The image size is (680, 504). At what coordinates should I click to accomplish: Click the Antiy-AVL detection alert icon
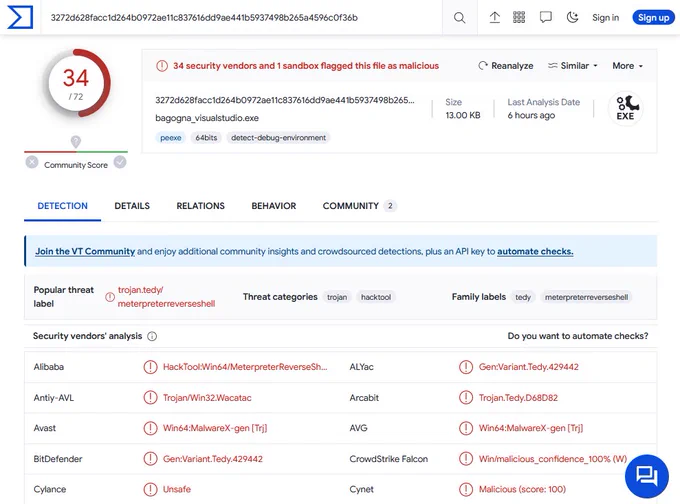coord(150,398)
